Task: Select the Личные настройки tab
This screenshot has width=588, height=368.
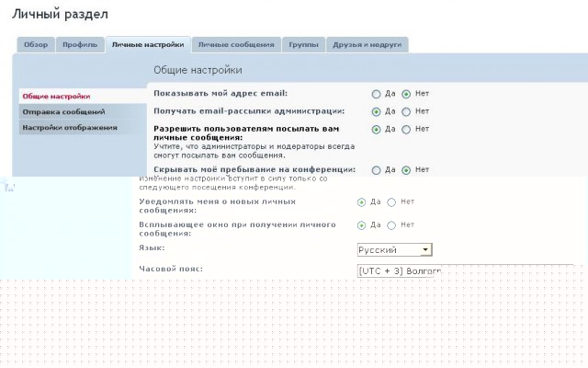Action: pyautogui.click(x=148, y=45)
